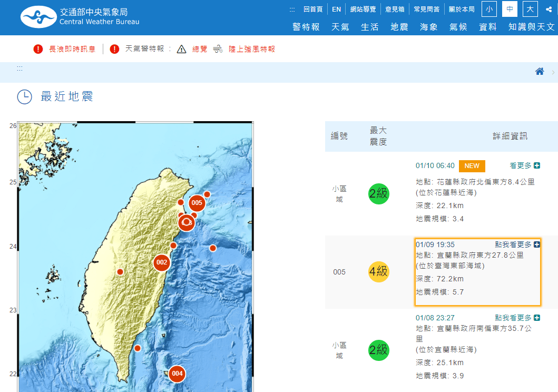Click the warning triangle icon before 總覽
558x392 pixels.
pos(181,49)
